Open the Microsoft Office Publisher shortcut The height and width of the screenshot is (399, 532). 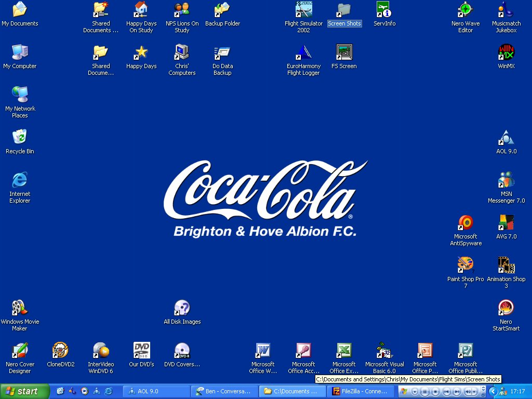[x=465, y=358]
